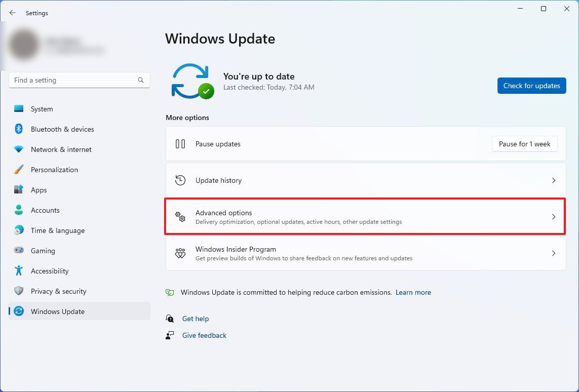Close the Settings window
579x392 pixels.
pyautogui.click(x=567, y=9)
